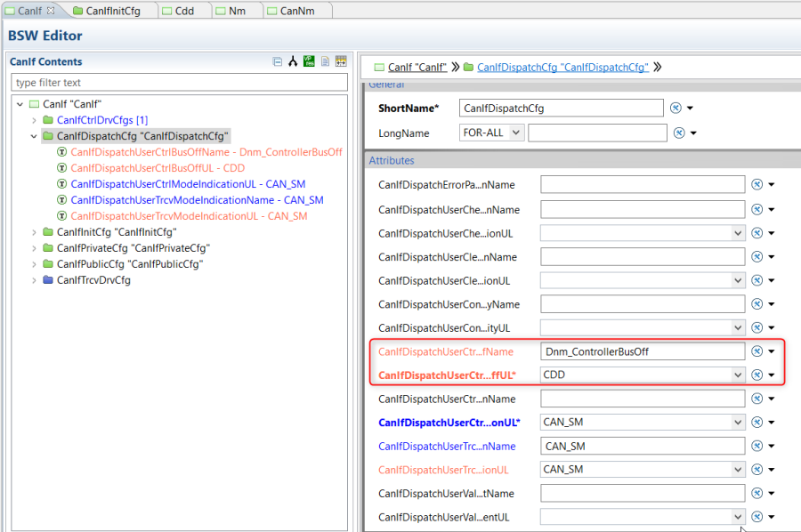Viewport: 801px width, 532px height.
Task: Open the CanIfDispatchUserCon...ityUL combo box
Action: pos(738,327)
